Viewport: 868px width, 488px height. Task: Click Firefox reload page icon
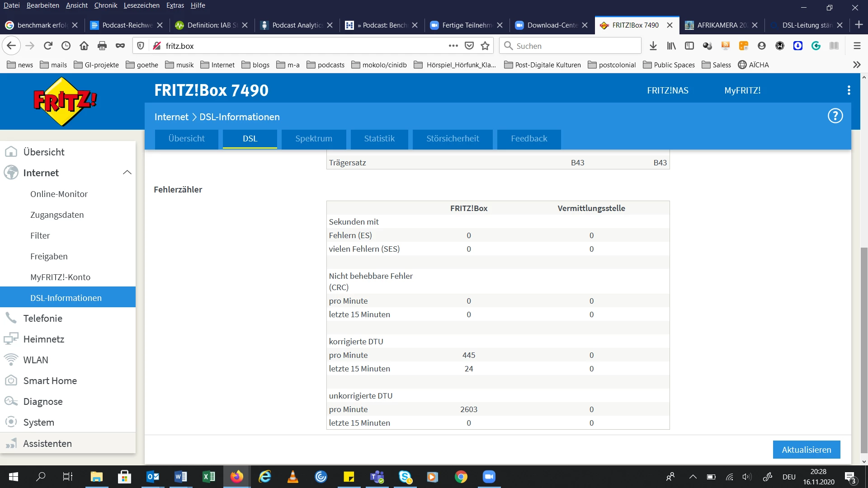pyautogui.click(x=48, y=46)
